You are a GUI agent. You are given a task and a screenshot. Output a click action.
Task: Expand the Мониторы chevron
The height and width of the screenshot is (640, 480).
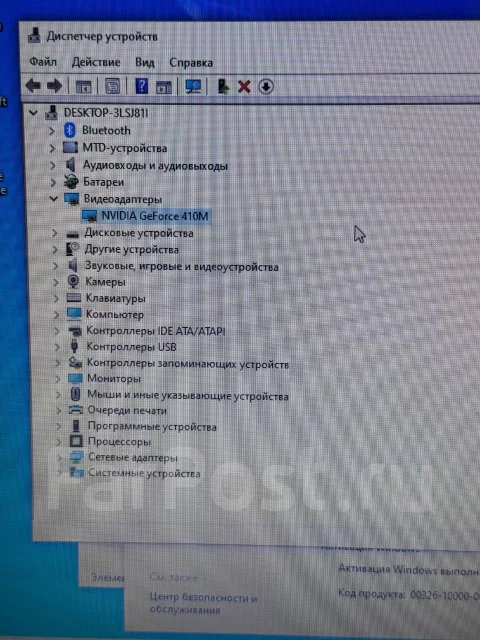(x=58, y=379)
